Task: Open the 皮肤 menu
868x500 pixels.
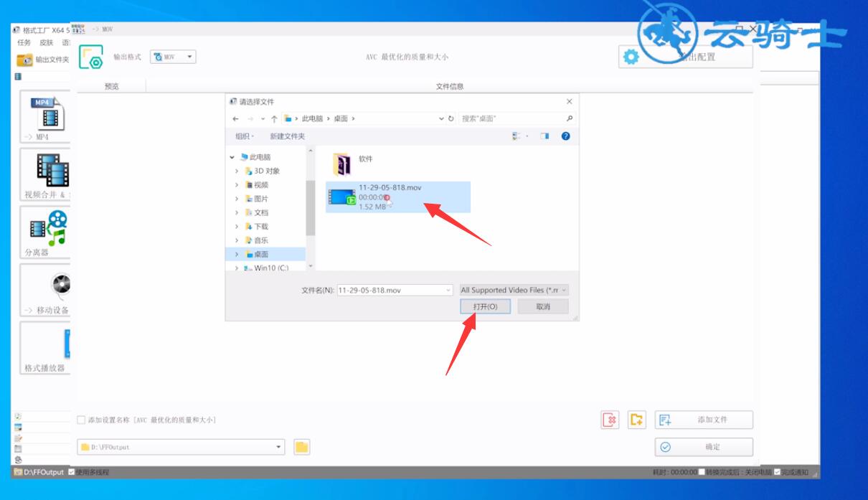Action: click(x=46, y=43)
